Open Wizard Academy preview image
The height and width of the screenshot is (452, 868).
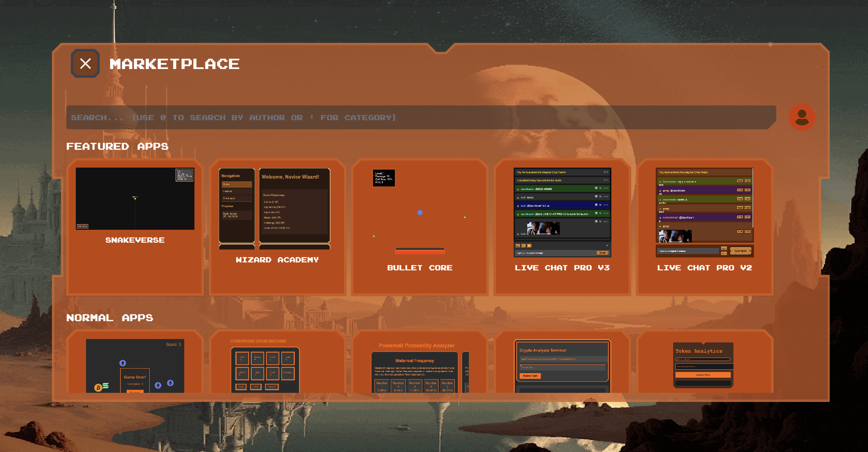point(274,208)
